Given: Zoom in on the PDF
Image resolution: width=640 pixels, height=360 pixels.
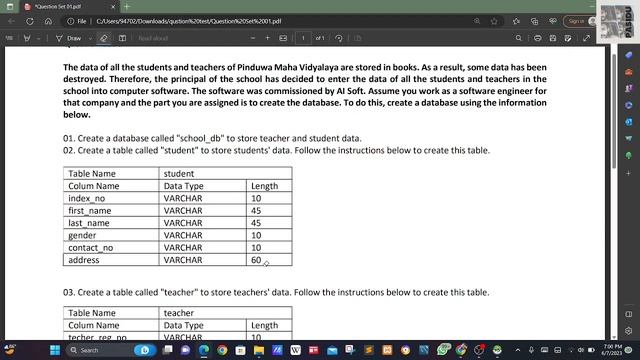Looking at the screenshot, I should pos(268,38).
